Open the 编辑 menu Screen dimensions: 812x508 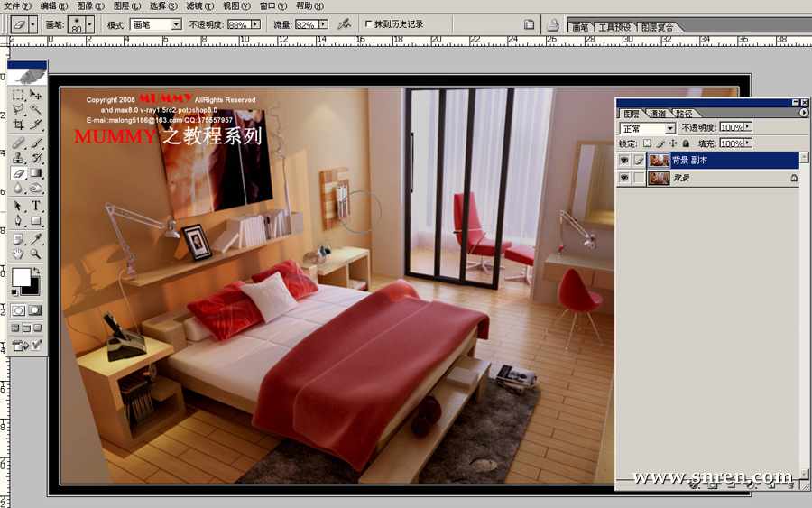54,5
